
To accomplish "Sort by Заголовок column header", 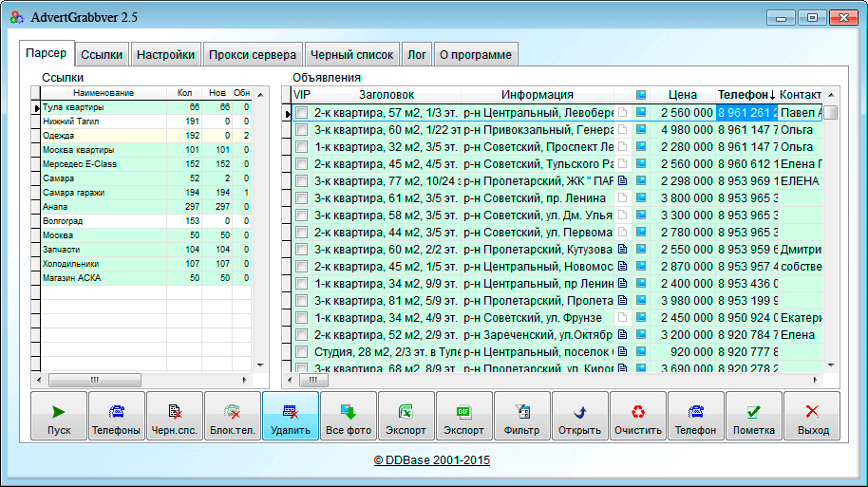I will point(387,95).
